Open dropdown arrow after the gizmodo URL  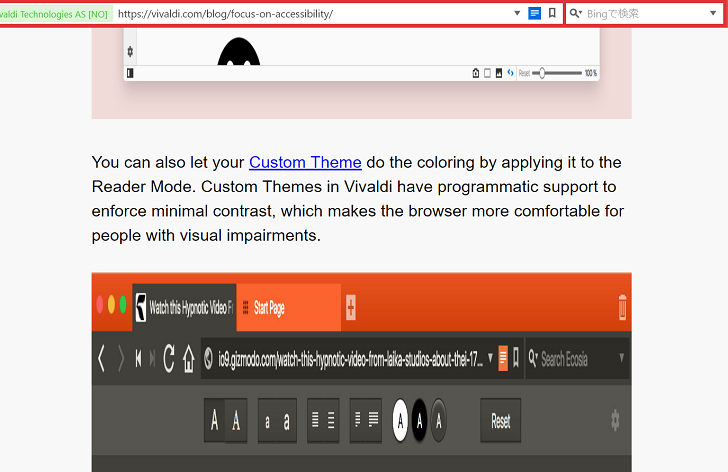click(x=490, y=358)
